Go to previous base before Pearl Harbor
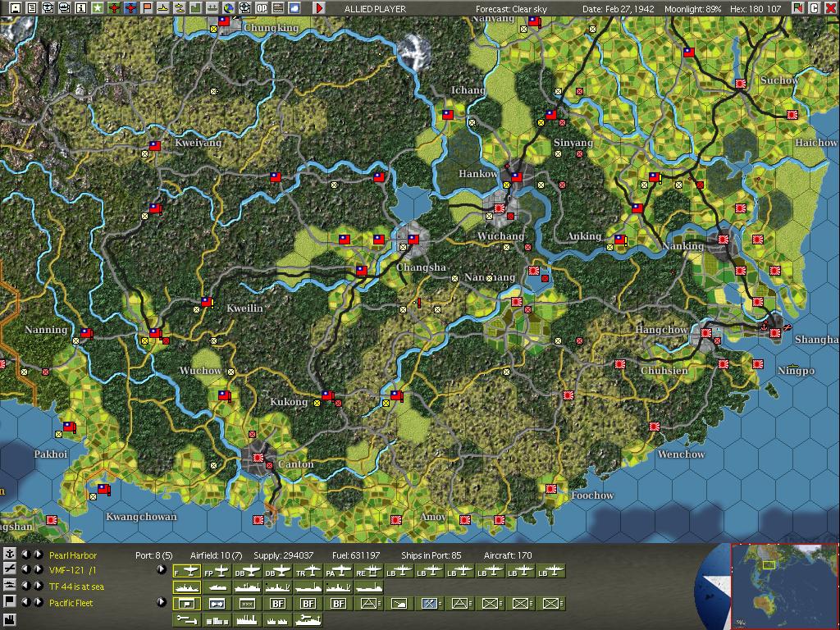Image resolution: width=840 pixels, height=630 pixels. [25, 555]
